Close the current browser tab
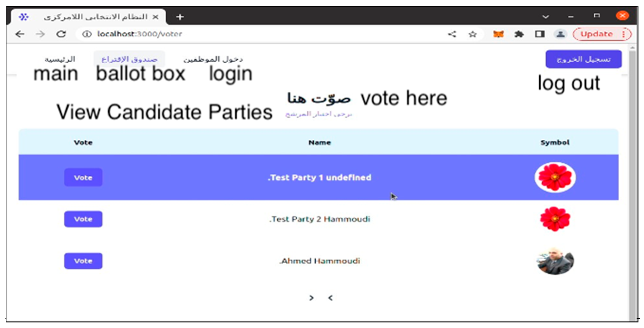Viewport: 644px width, 328px height. pyautogui.click(x=156, y=17)
